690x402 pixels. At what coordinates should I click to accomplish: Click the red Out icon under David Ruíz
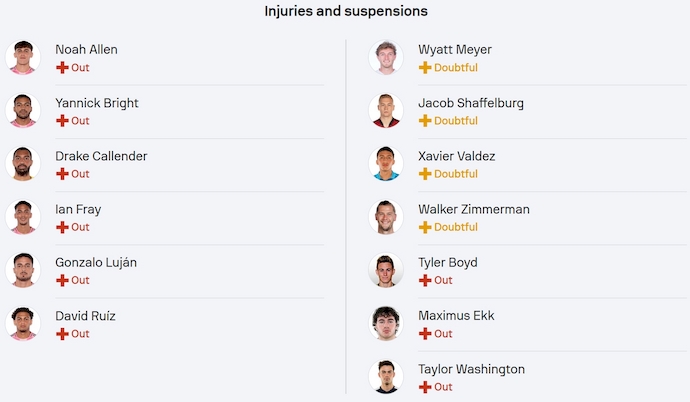[x=62, y=334]
